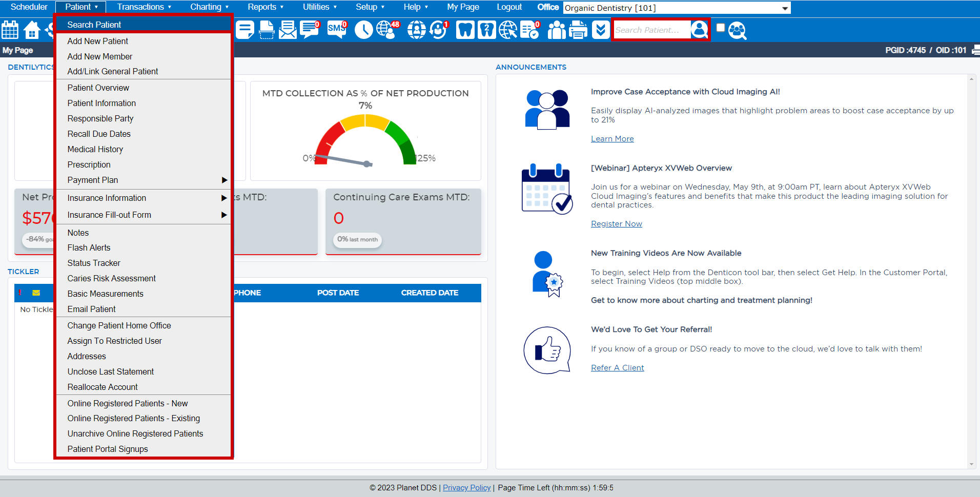This screenshot has width=980, height=497.
Task: Open the group search icon
Action: point(737,30)
